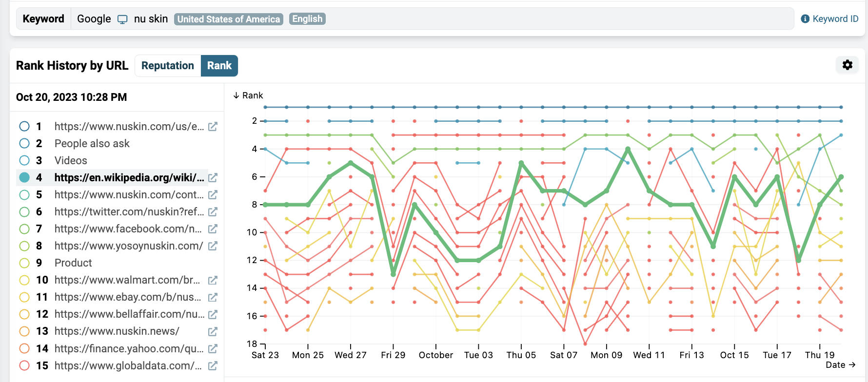Select the yosoynuskin.com URL entry

click(128, 246)
